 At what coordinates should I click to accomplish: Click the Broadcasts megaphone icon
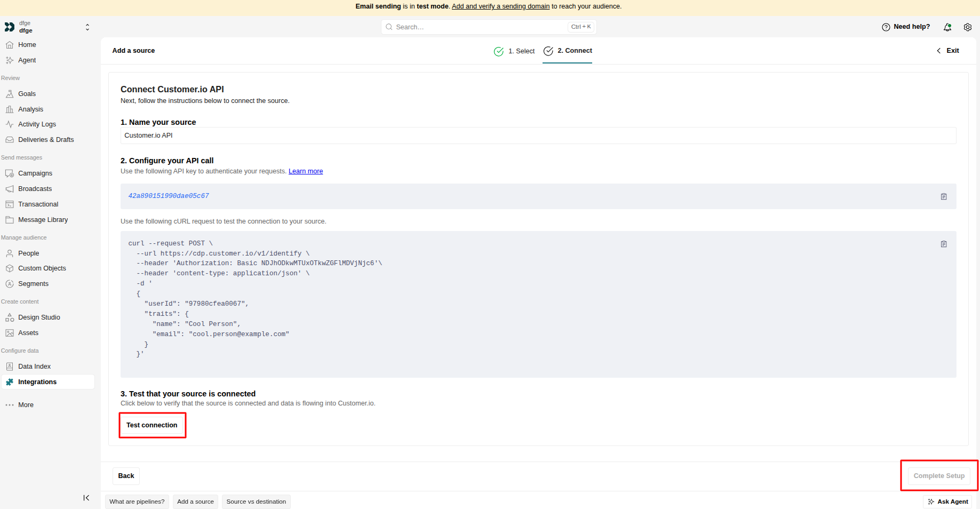(x=10, y=189)
